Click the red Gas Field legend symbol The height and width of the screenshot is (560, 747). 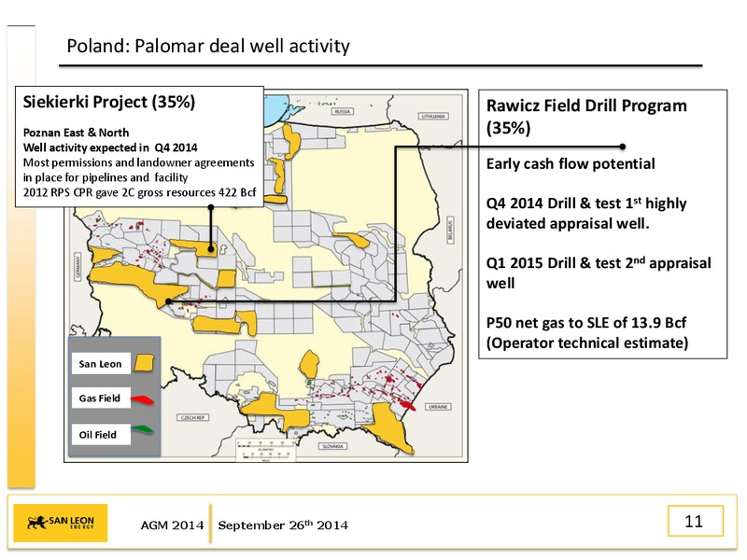point(143,399)
